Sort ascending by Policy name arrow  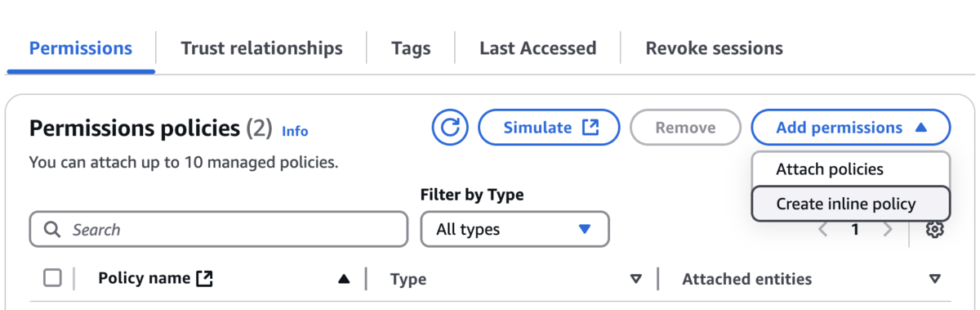(344, 280)
